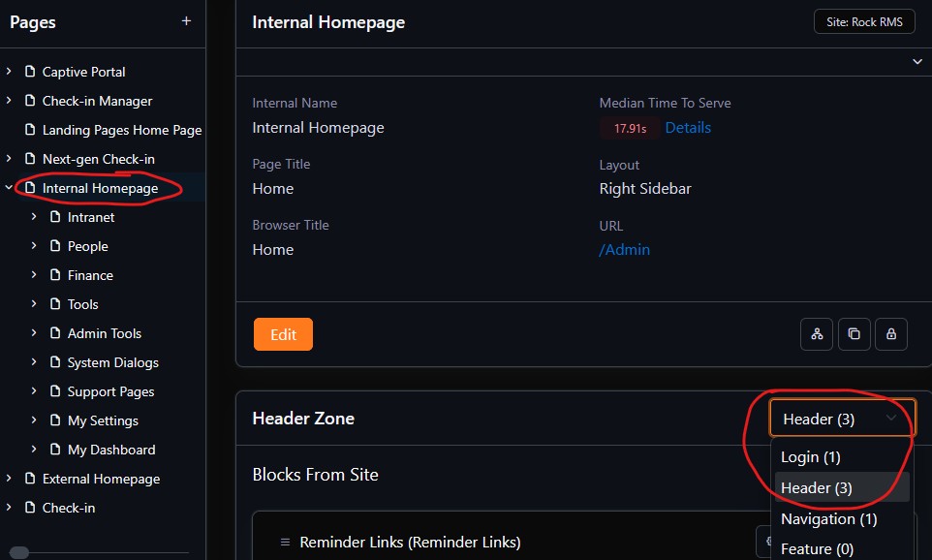This screenshot has width=932, height=560.
Task: Expand the Check-in Manager tree node
Action: click(9, 101)
